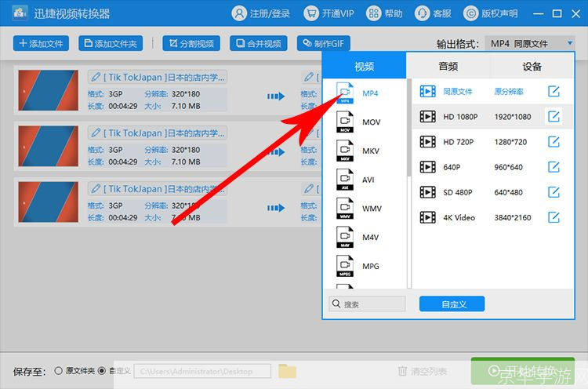Click the 客服 headset icon
Image resolution: width=588 pixels, height=389 pixels.
(x=423, y=14)
